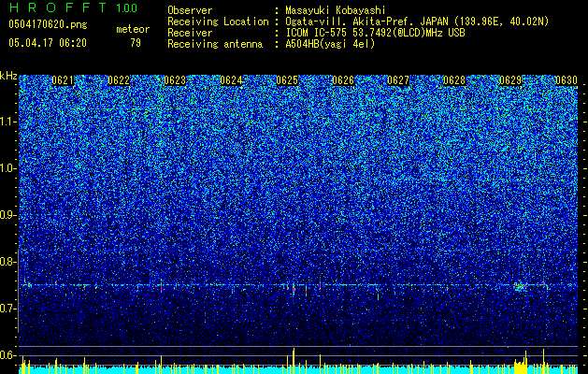This screenshot has height=374, width=588.
Task: Click the 0627 time marker
Action: click(x=398, y=80)
